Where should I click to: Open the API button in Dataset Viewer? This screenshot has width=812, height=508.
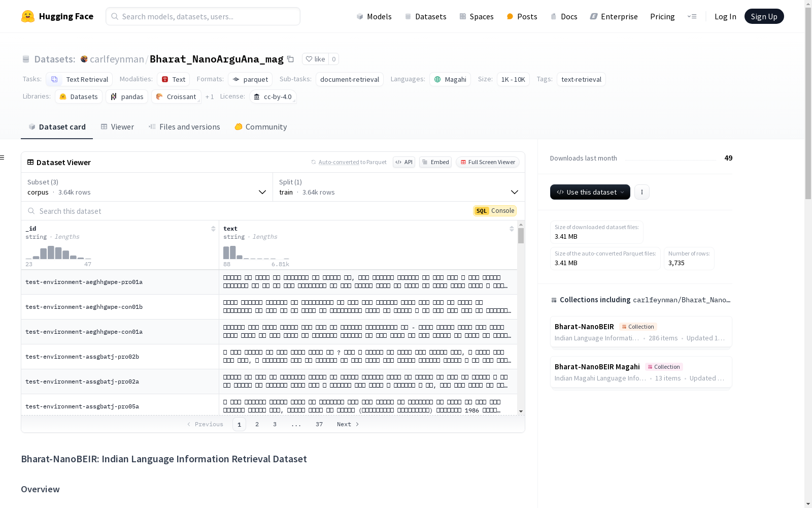[404, 162]
